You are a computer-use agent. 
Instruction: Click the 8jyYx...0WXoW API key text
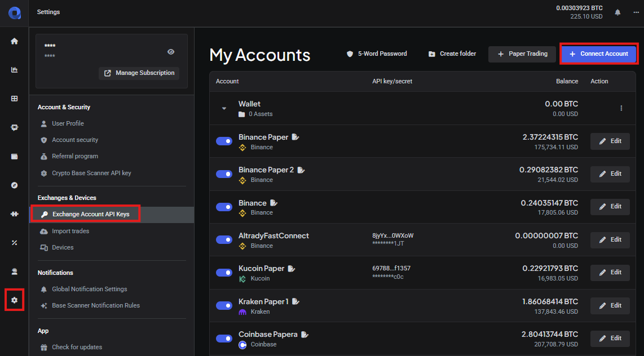pos(392,236)
